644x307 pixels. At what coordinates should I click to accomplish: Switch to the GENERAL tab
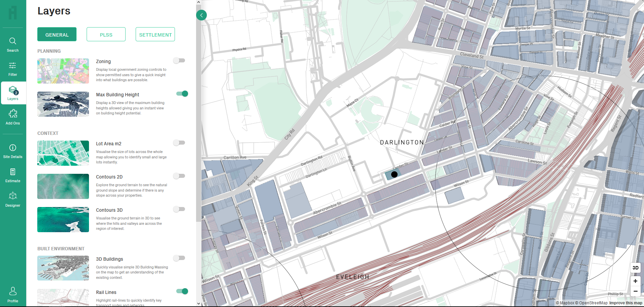click(x=57, y=34)
